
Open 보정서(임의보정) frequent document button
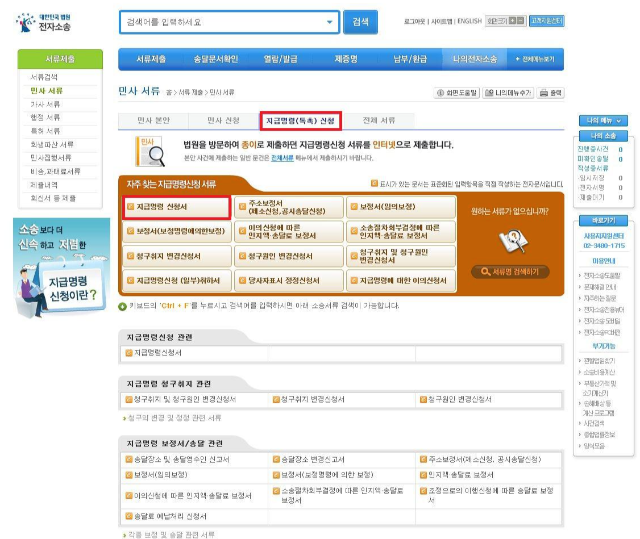pyautogui.click(x=401, y=207)
